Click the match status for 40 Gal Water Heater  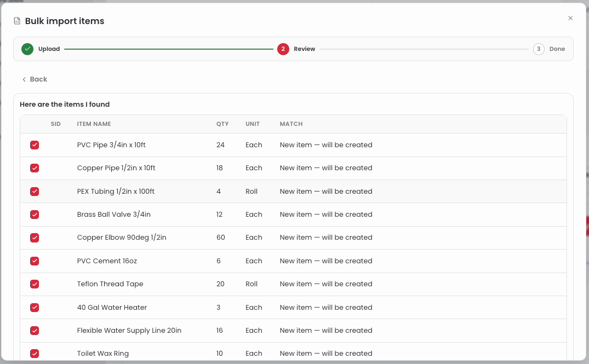(326, 308)
